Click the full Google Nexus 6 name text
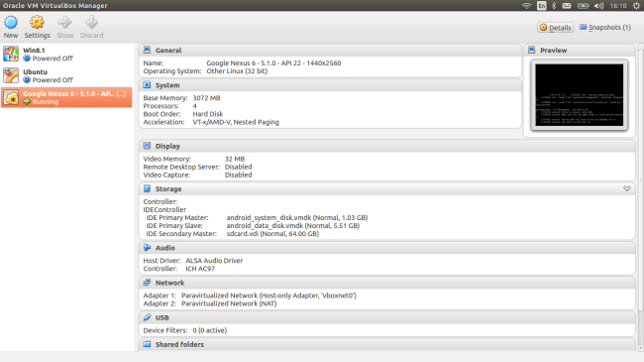 [273, 62]
